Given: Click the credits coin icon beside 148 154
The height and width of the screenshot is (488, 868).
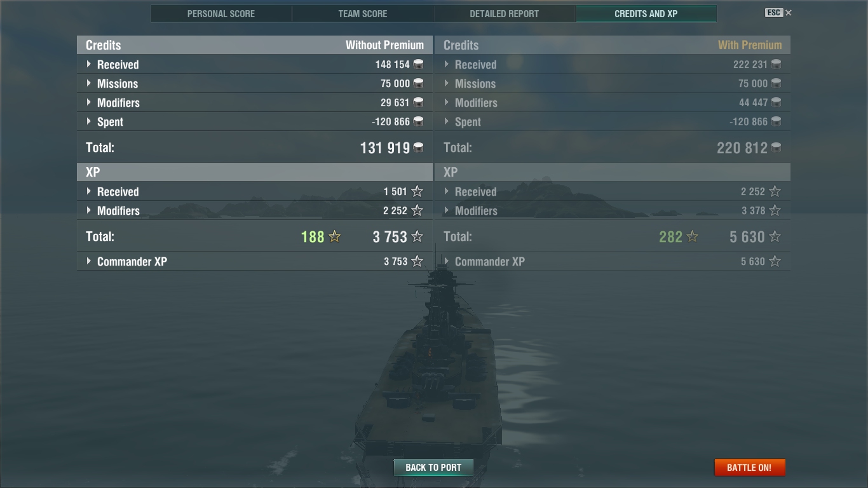Looking at the screenshot, I should click(x=418, y=64).
